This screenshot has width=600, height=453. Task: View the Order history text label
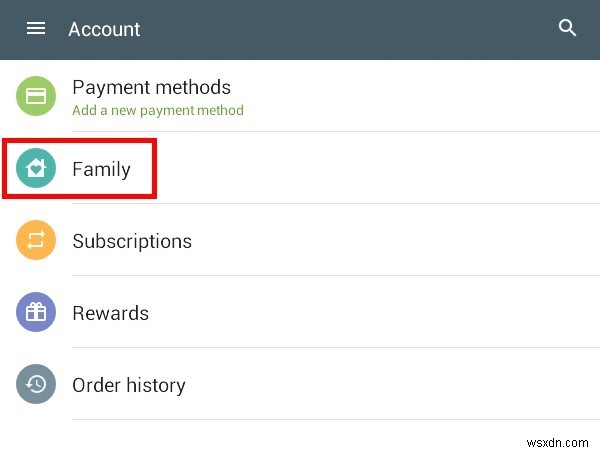tap(129, 385)
